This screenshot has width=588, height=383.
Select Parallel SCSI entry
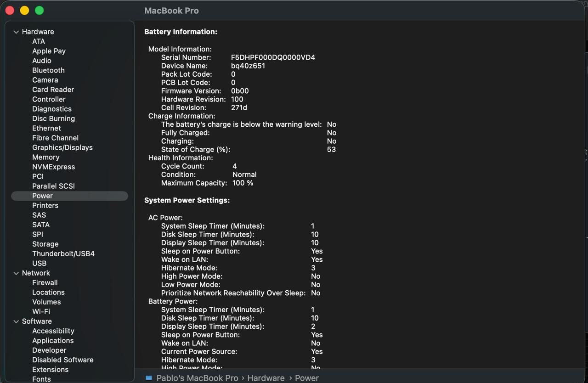[x=53, y=186]
